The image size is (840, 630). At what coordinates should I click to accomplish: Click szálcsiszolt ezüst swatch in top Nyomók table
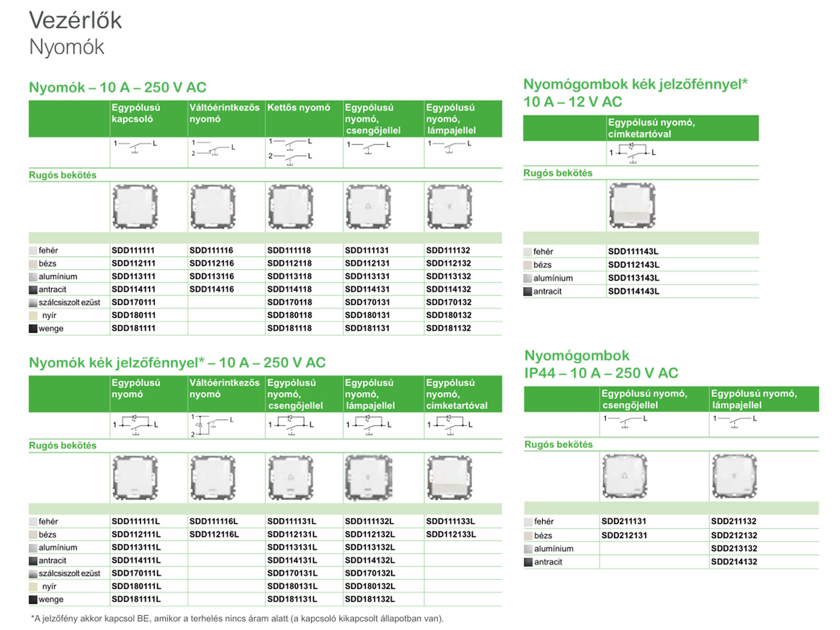(x=33, y=303)
